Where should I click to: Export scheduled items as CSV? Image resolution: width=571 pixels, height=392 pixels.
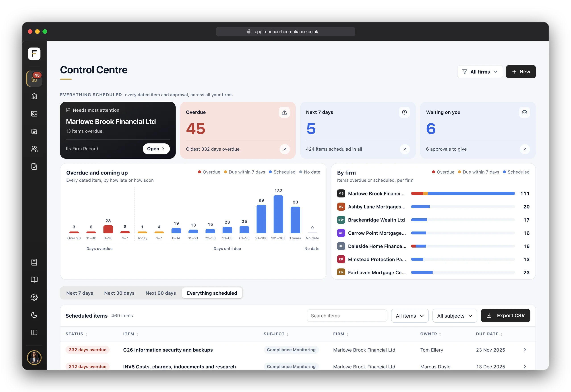tap(505, 316)
